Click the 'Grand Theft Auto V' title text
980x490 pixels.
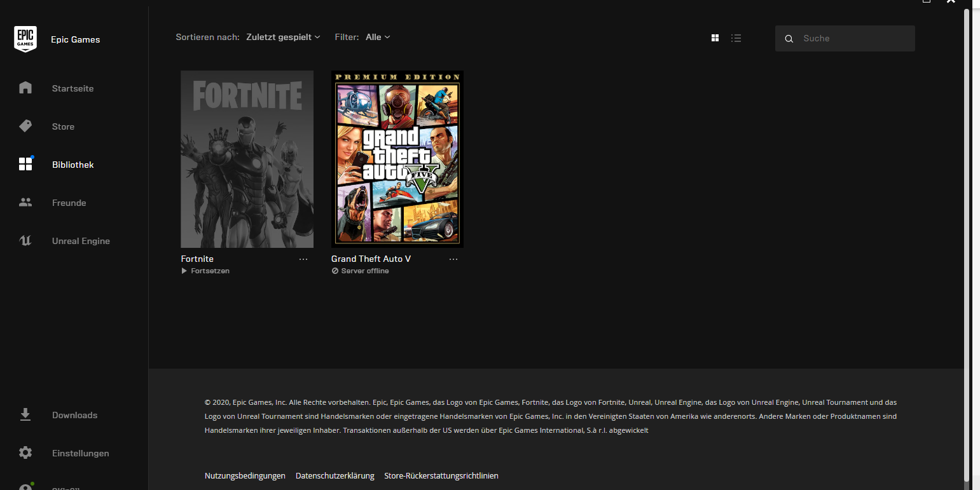coord(371,259)
